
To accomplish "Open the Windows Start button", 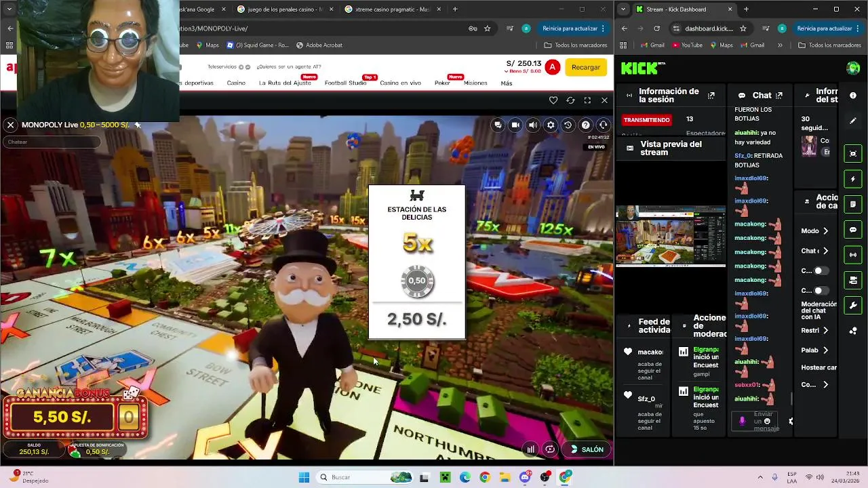I will coord(304,477).
